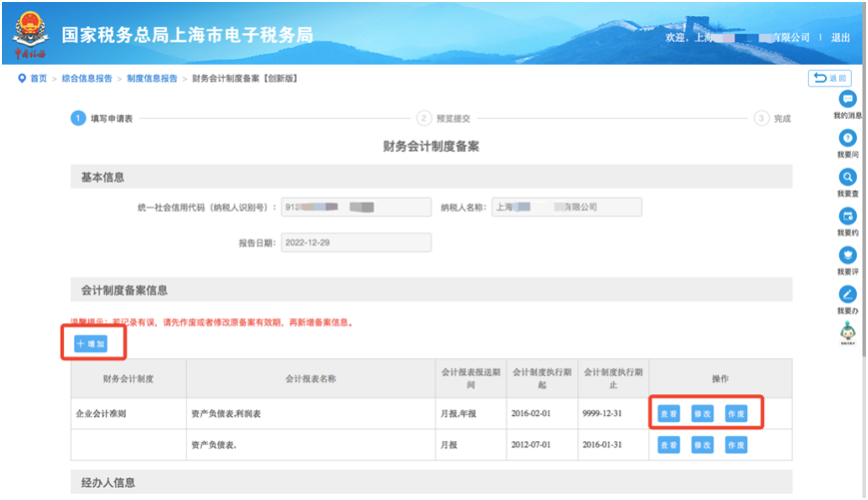Click the 我要办 pencil icon
The width and height of the screenshot is (868, 500).
tap(847, 294)
